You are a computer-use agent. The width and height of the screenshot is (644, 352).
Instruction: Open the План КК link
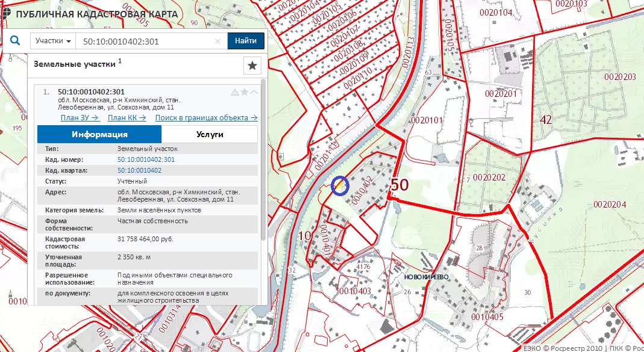pos(127,118)
